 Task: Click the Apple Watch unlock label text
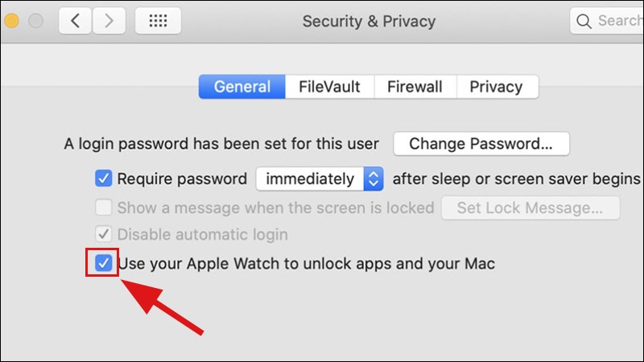point(306,263)
